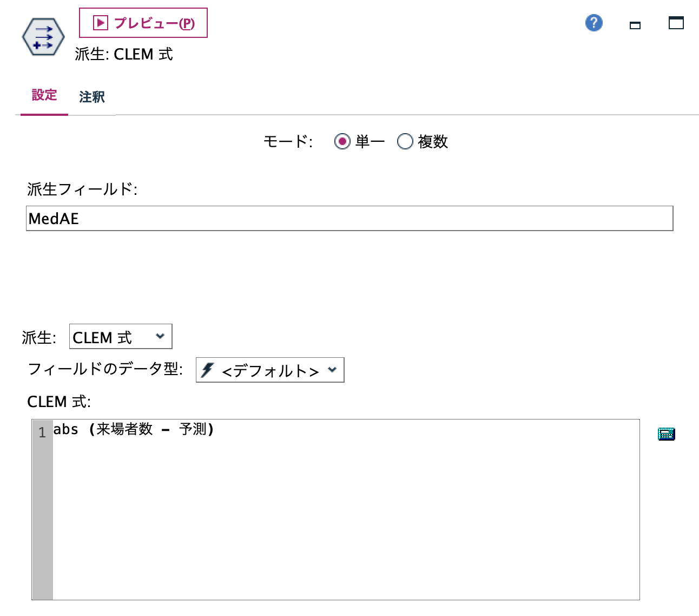Select the 複数 mode radio button
The height and width of the screenshot is (616, 699).
point(405,142)
